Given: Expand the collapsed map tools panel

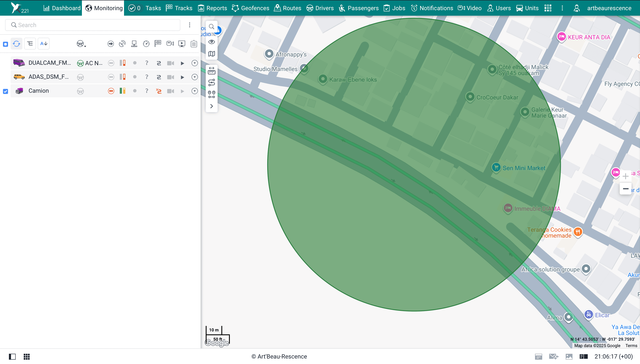Looking at the screenshot, I should [x=211, y=106].
